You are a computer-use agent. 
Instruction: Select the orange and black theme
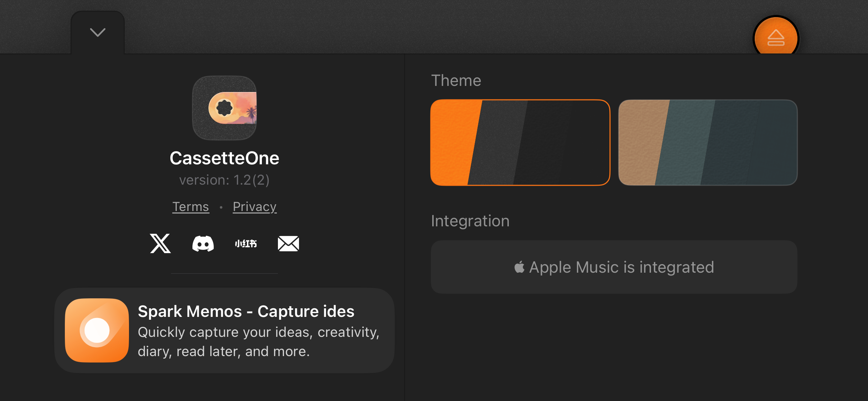click(520, 143)
